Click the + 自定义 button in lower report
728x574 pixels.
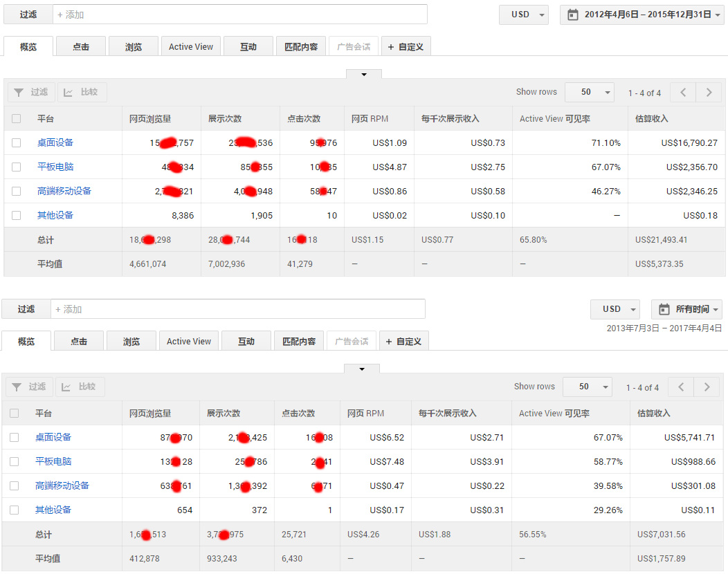pos(404,341)
